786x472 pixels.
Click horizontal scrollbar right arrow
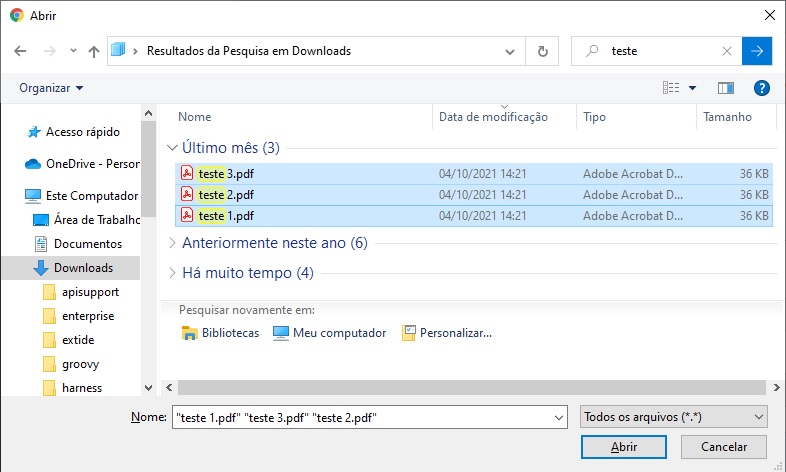pyautogui.click(x=776, y=387)
